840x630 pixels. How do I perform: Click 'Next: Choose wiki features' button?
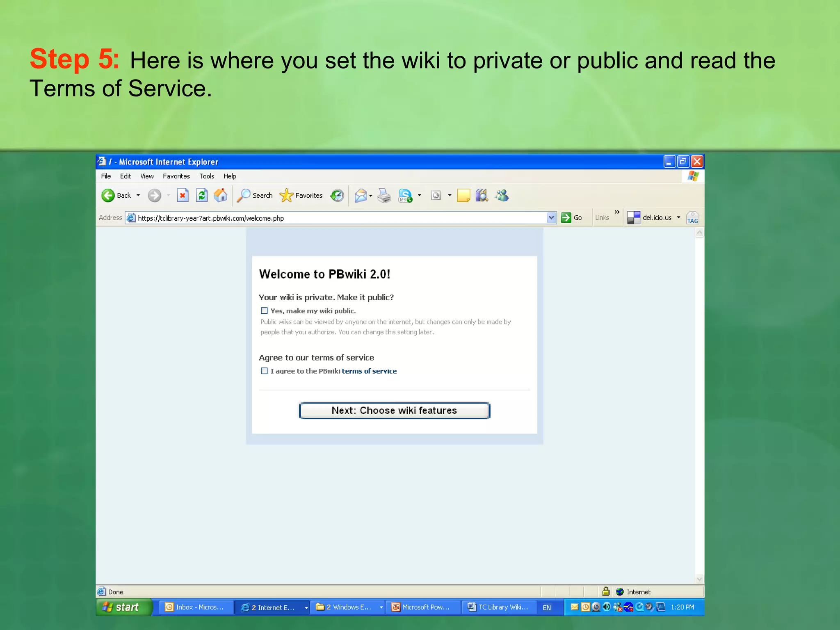coord(395,411)
